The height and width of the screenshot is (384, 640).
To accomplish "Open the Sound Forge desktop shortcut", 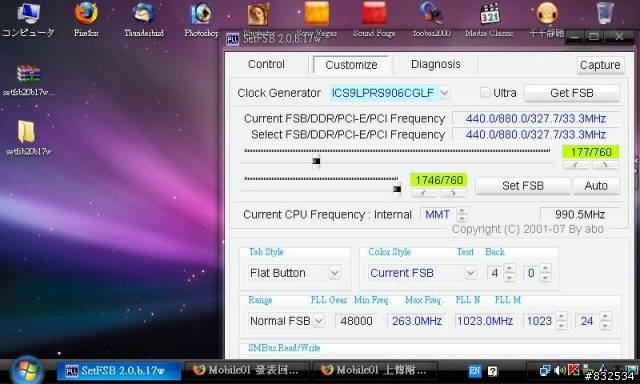I will (374, 19).
